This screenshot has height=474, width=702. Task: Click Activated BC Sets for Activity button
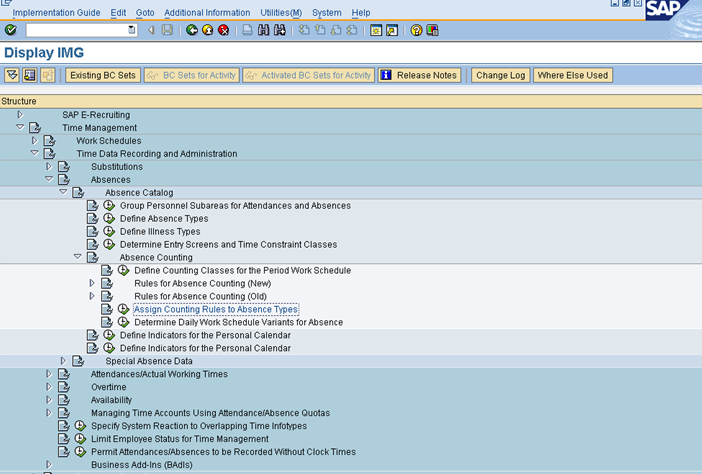[308, 75]
